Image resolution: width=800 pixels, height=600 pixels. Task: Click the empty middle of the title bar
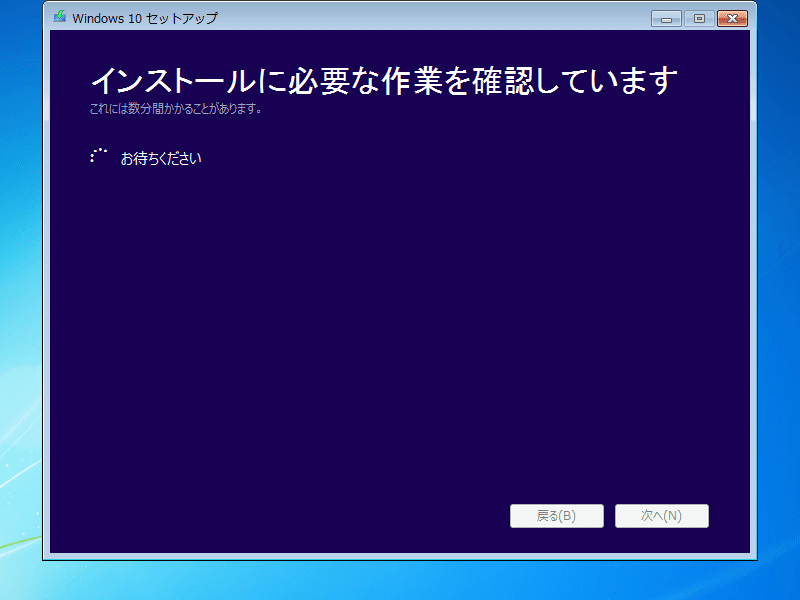click(430, 18)
